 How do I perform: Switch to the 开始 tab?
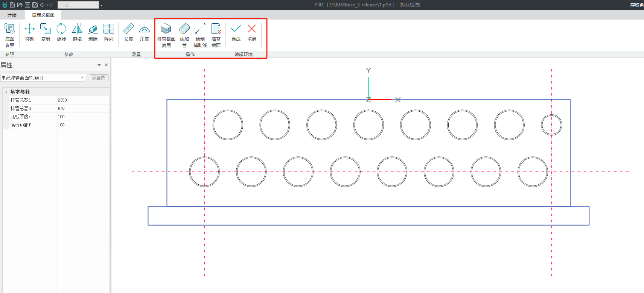point(12,15)
